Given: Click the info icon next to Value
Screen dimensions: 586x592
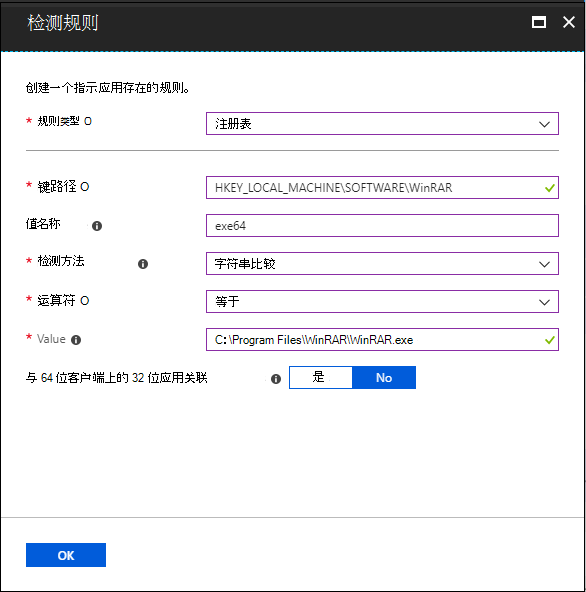Looking at the screenshot, I should click(76, 340).
